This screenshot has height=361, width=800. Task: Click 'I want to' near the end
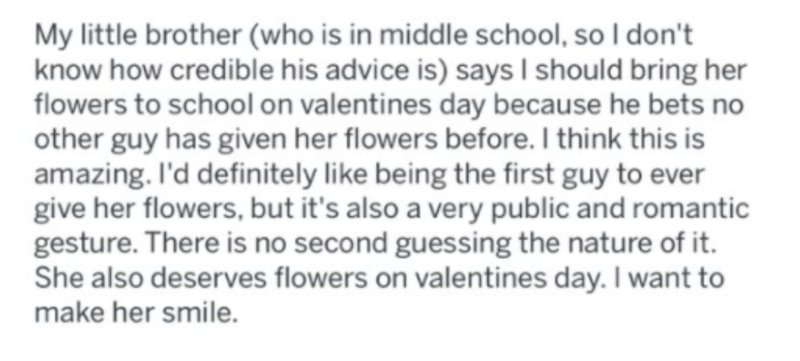[669, 277]
